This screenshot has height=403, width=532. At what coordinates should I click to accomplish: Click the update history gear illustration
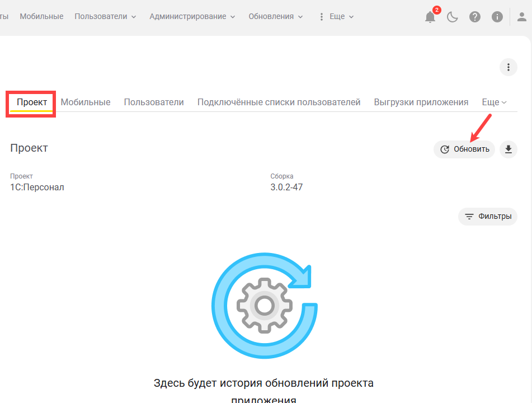click(264, 306)
